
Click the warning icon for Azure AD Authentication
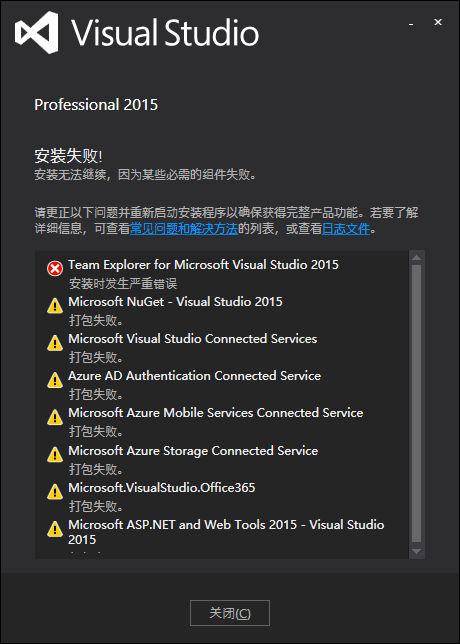tap(55, 380)
